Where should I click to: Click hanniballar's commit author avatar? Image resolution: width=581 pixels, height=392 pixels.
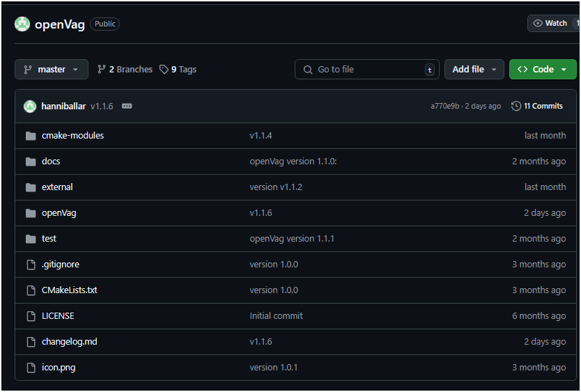(30, 107)
